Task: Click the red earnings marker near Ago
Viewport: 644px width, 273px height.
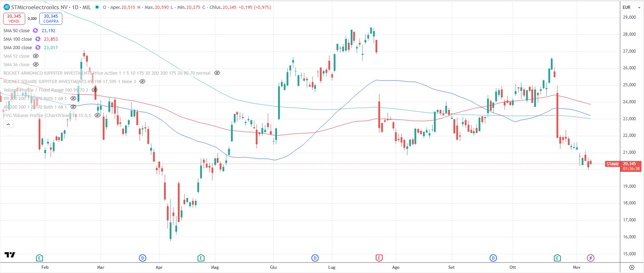Action: (x=379, y=258)
